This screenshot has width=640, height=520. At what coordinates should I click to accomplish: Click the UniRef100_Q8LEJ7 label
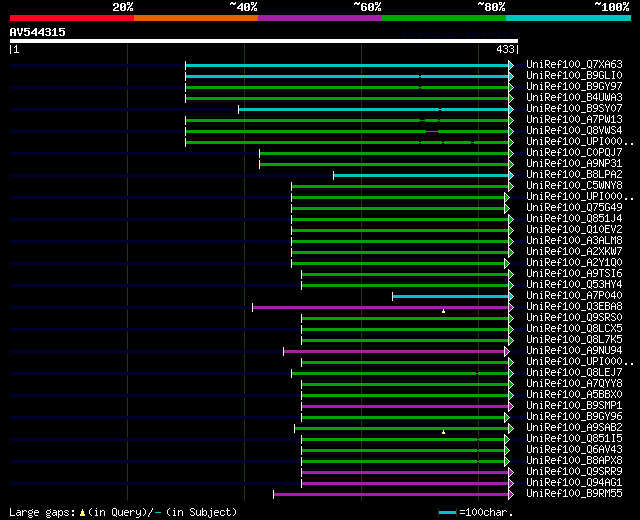[x=574, y=373]
